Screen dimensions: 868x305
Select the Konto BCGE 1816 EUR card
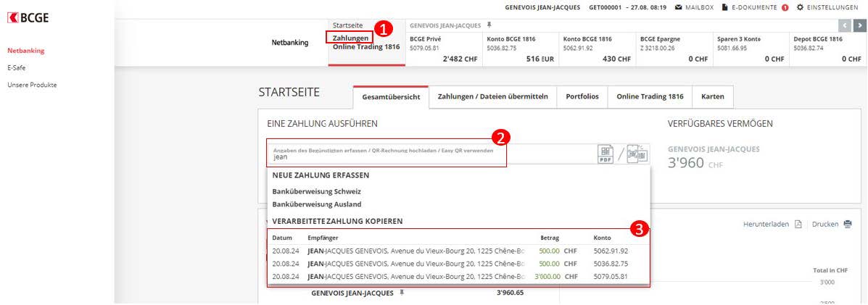[x=521, y=49]
